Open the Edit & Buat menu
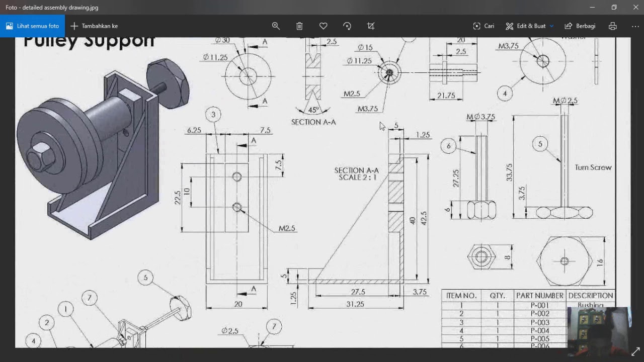This screenshot has width=644, height=362. pyautogui.click(x=529, y=26)
